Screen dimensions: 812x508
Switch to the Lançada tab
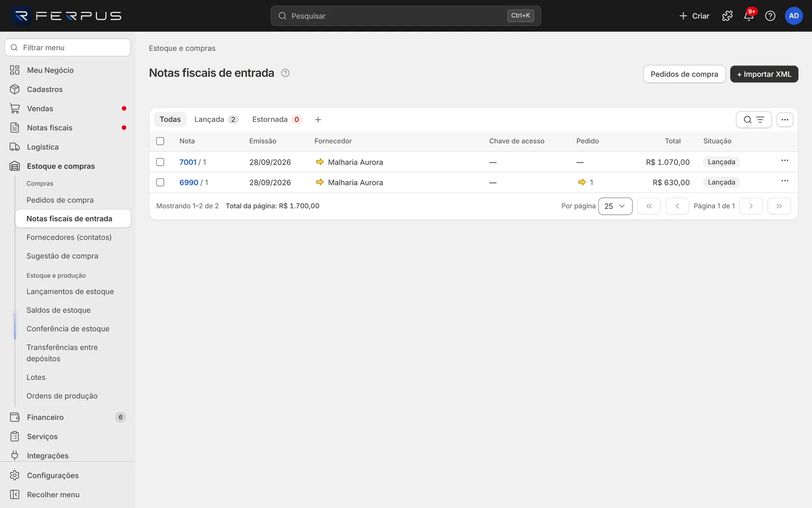point(216,119)
